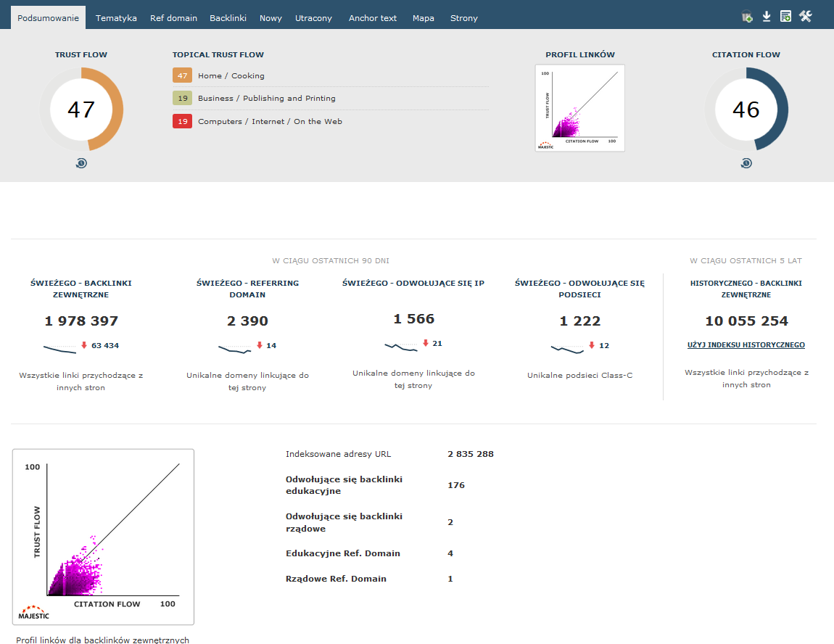Click the 1 222 subnets value

[579, 321]
